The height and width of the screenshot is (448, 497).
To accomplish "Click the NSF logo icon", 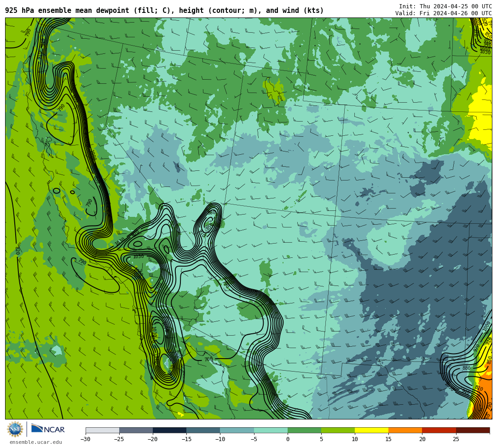I will (15, 429).
